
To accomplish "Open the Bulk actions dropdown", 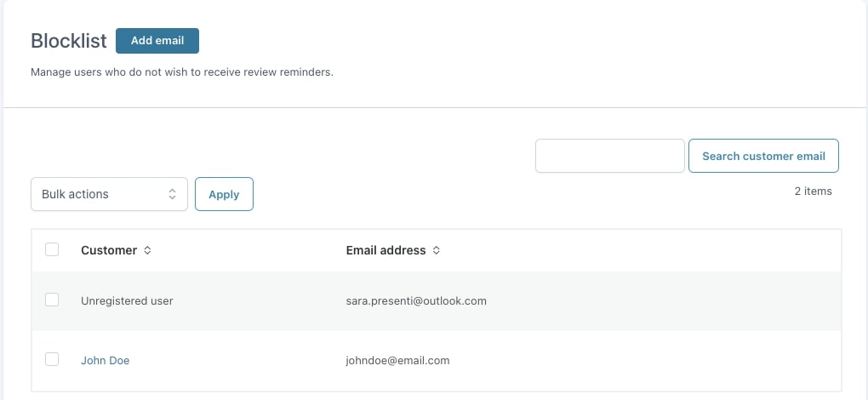I will point(109,194).
